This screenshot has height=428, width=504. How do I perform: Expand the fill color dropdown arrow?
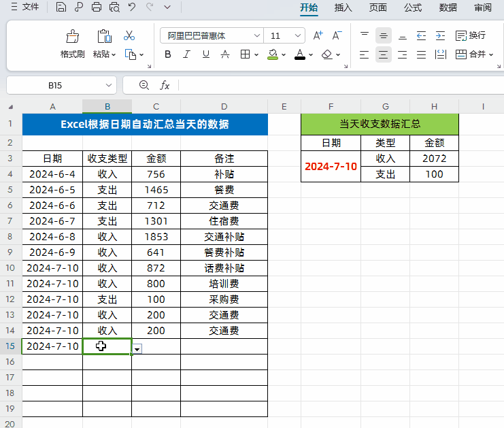(x=284, y=54)
